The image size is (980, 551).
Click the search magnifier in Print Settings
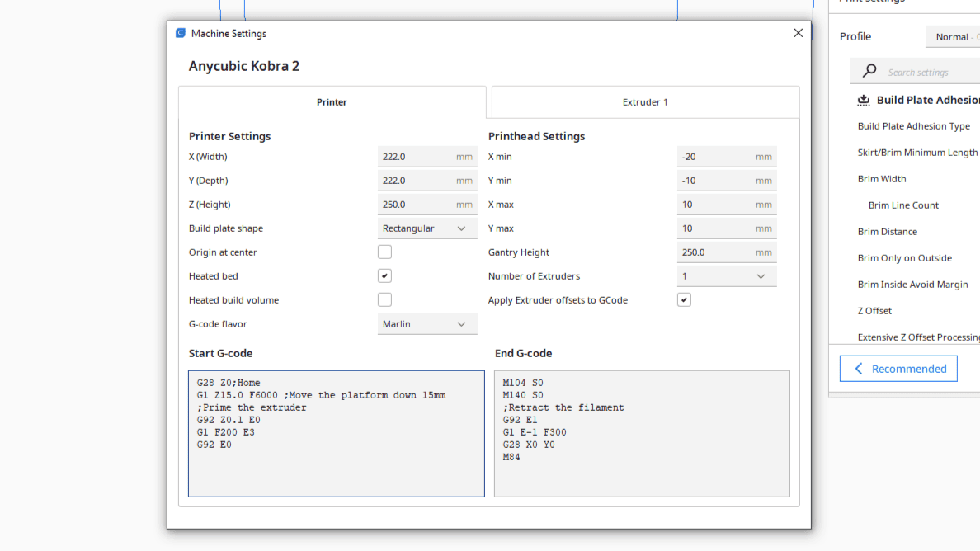[869, 70]
